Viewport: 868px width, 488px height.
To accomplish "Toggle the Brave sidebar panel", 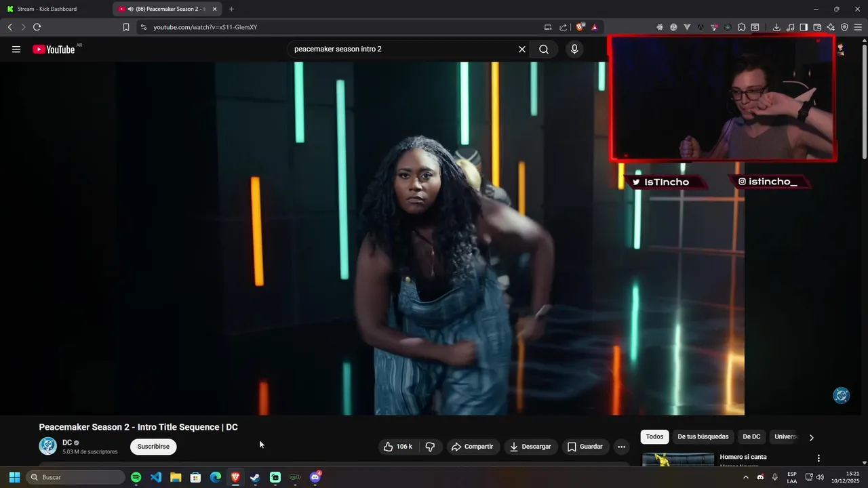I will [x=804, y=27].
